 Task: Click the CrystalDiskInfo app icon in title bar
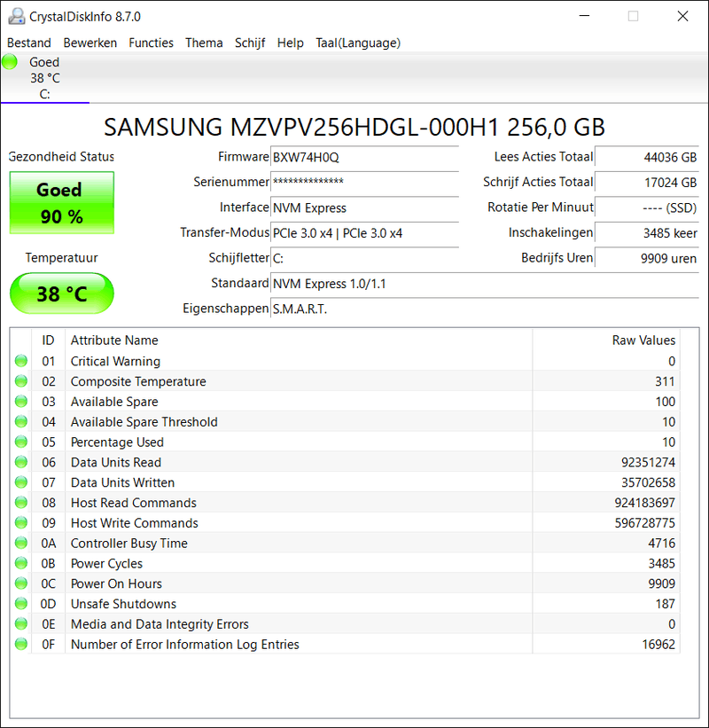[17, 16]
